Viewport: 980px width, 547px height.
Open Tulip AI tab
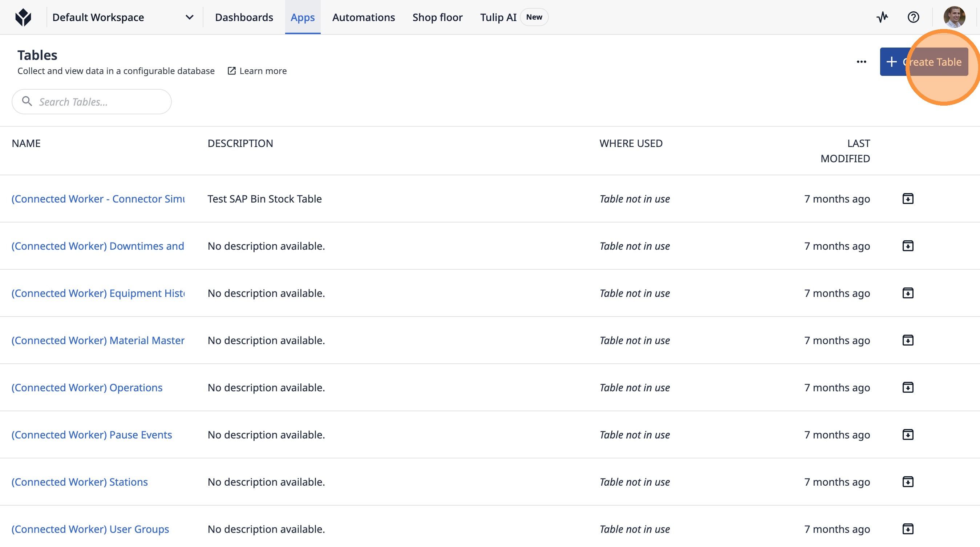click(498, 17)
